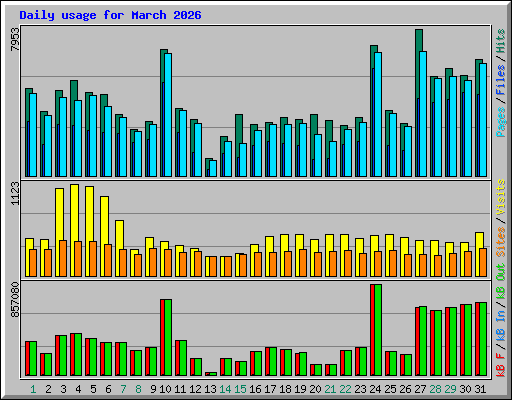Click day 5 on the x-axis

click(93, 389)
